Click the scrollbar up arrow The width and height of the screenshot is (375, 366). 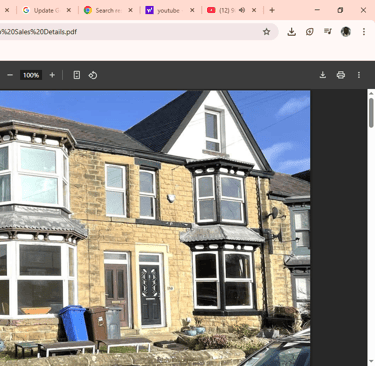point(371,94)
